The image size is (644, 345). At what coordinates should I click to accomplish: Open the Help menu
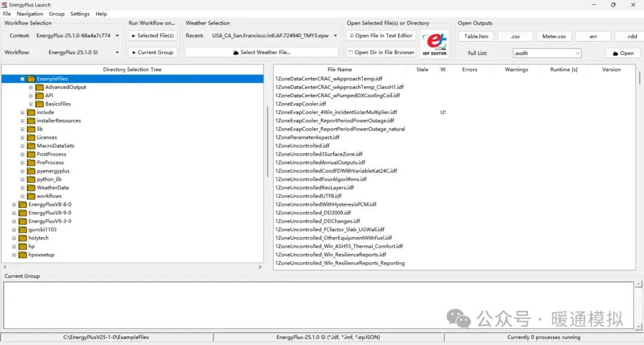[101, 14]
